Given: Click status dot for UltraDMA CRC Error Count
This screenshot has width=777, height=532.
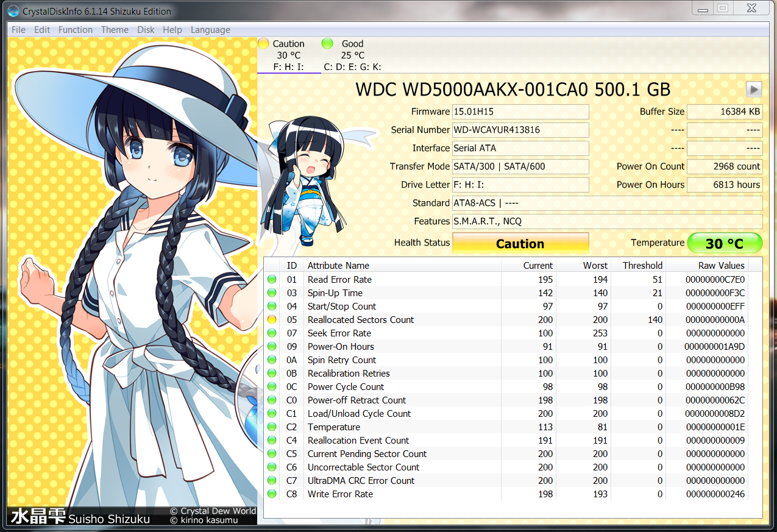Looking at the screenshot, I should [x=272, y=481].
